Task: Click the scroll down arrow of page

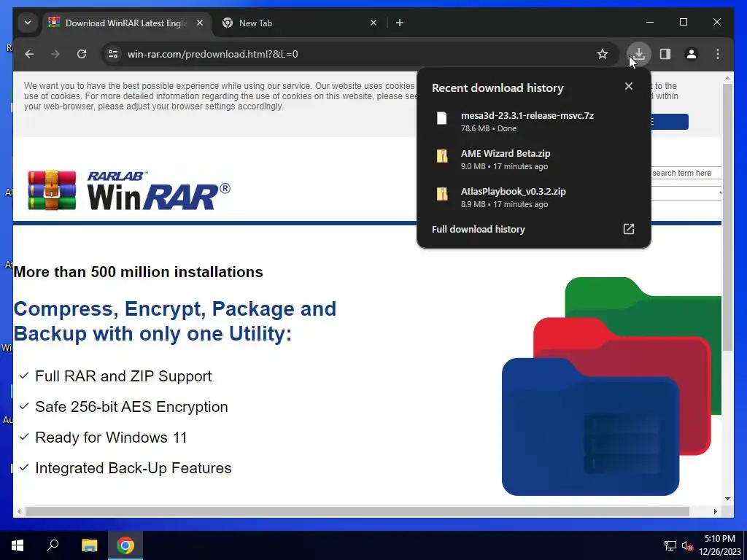Action: click(727, 499)
